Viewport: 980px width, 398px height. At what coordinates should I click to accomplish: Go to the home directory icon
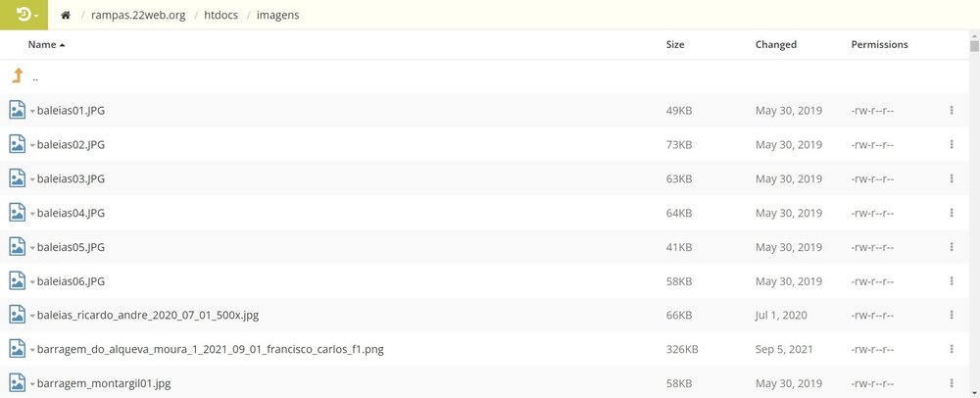(x=65, y=15)
